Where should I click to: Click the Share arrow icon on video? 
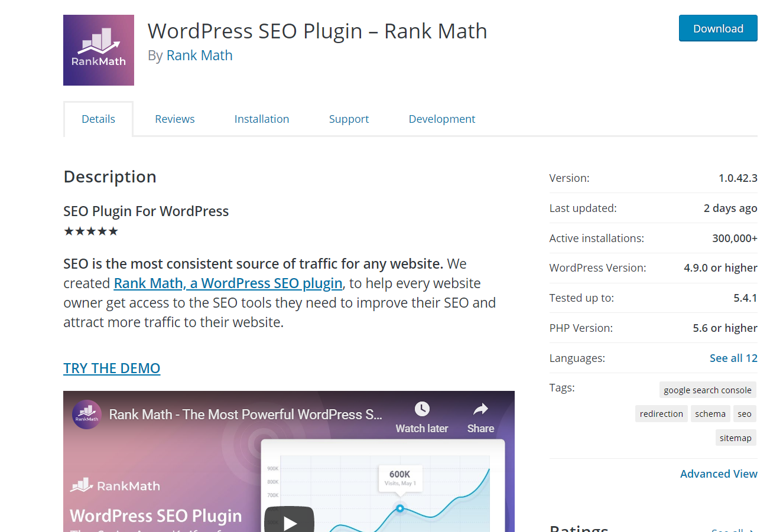coord(480,409)
